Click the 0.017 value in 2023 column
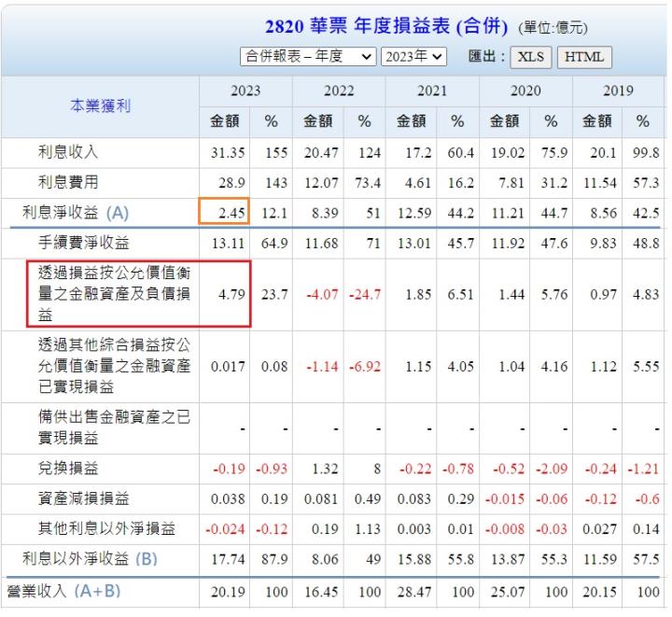The height and width of the screenshot is (617, 672). tap(228, 367)
